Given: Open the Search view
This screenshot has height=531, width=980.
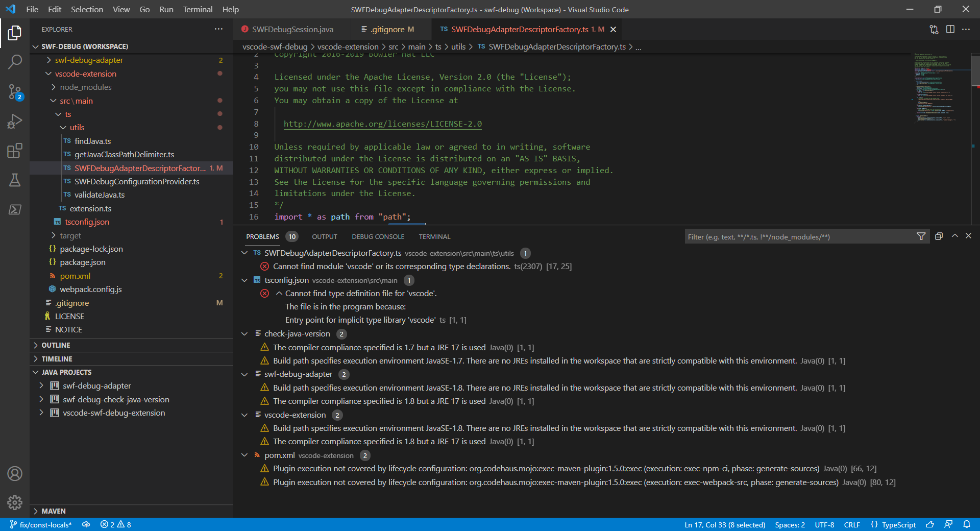Looking at the screenshot, I should (x=15, y=62).
